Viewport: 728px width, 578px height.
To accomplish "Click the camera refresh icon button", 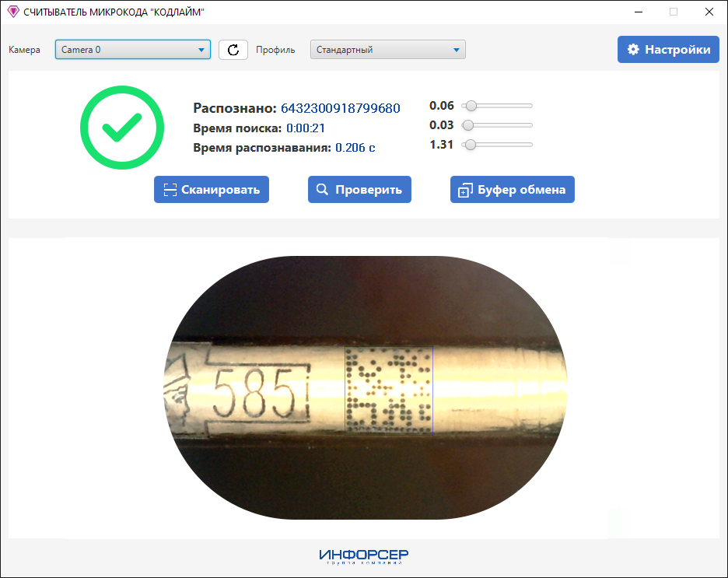I will pos(233,50).
